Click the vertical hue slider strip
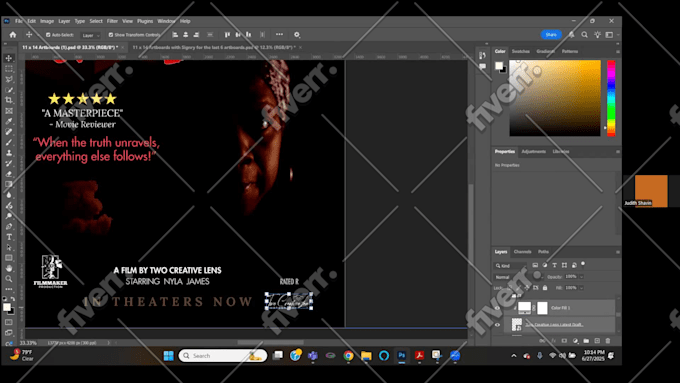680x383 pixels. coord(611,98)
